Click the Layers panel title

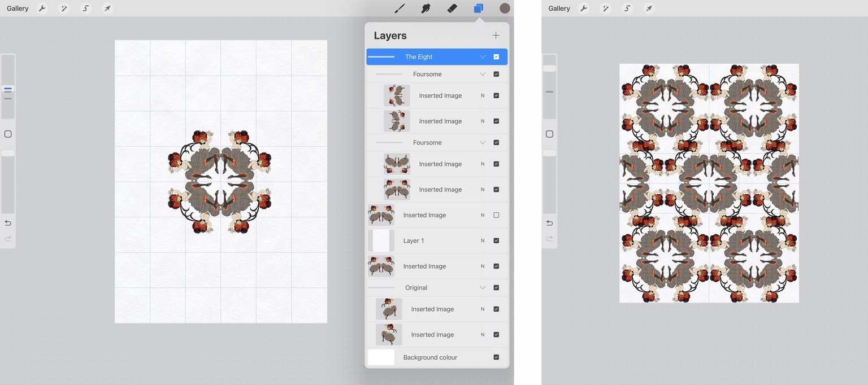tap(390, 36)
